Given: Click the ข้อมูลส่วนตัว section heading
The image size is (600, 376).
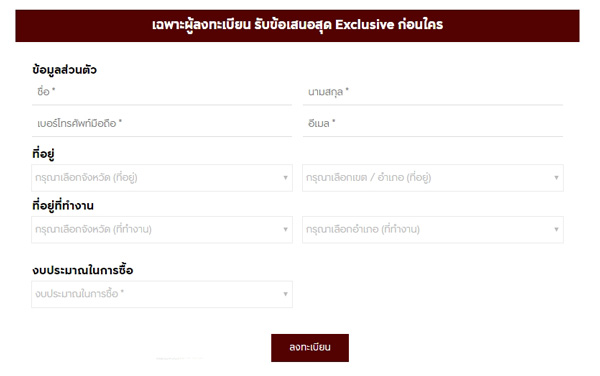Looking at the screenshot, I should point(64,70).
